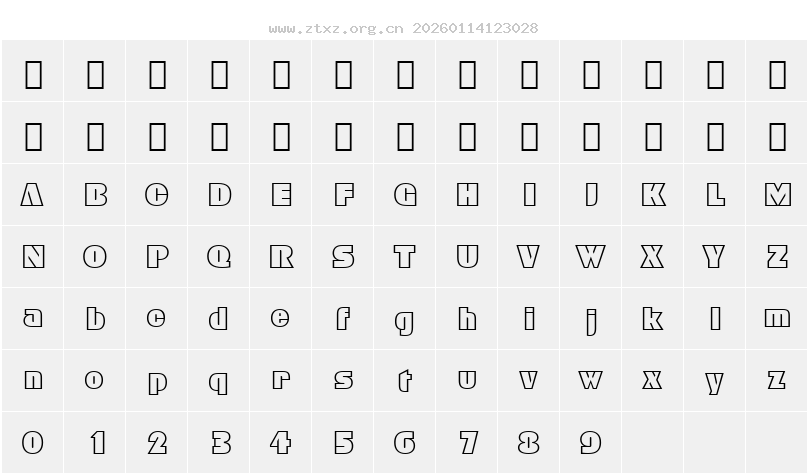Viewport: 808px width, 476px height.
Task: Click the lowercase y glyph cell
Action: pyautogui.click(x=715, y=382)
